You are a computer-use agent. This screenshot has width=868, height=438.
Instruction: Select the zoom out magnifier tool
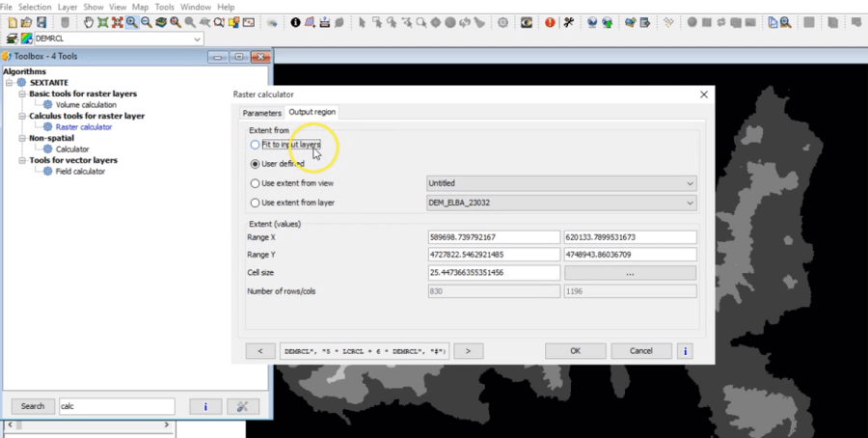(145, 22)
